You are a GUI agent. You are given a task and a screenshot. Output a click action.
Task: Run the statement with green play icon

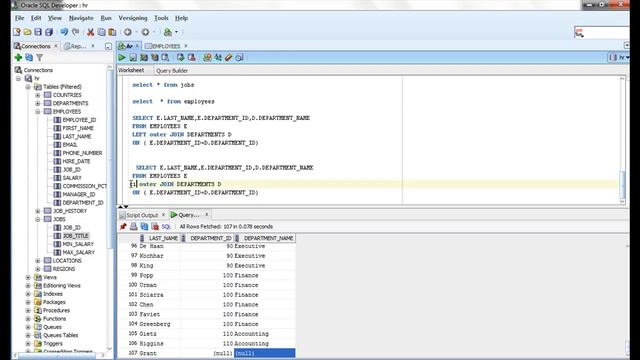[x=122, y=58]
